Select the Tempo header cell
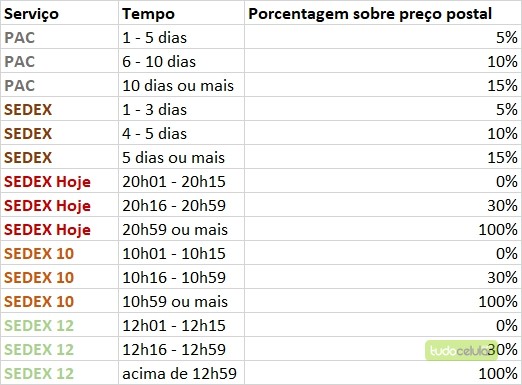 (181, 13)
